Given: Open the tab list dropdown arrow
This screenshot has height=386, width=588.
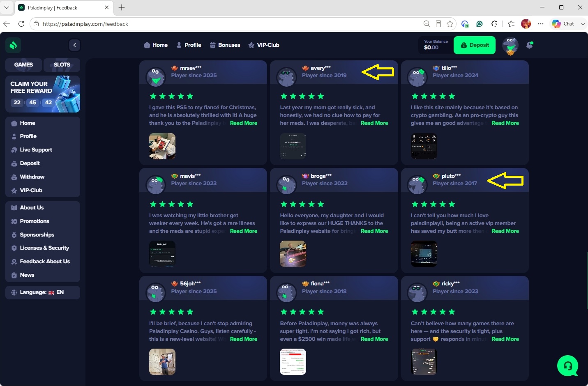Looking at the screenshot, I should click(x=7, y=7).
